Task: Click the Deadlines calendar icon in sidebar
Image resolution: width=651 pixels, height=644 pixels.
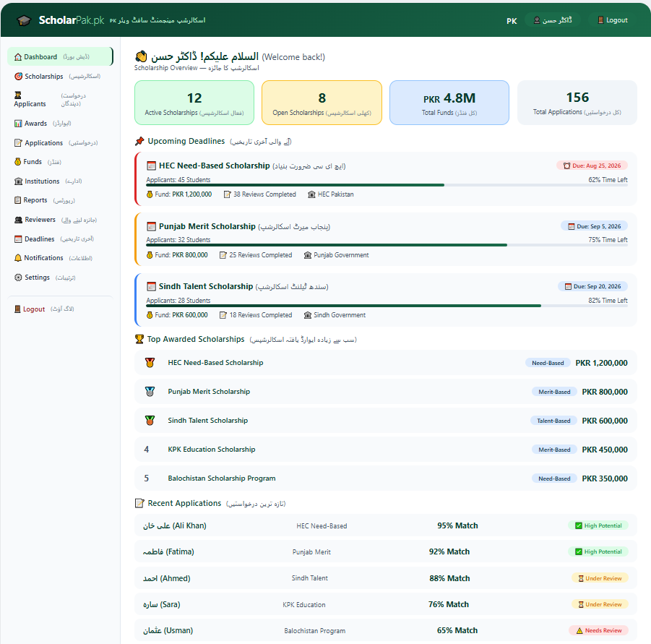Action: (18, 239)
